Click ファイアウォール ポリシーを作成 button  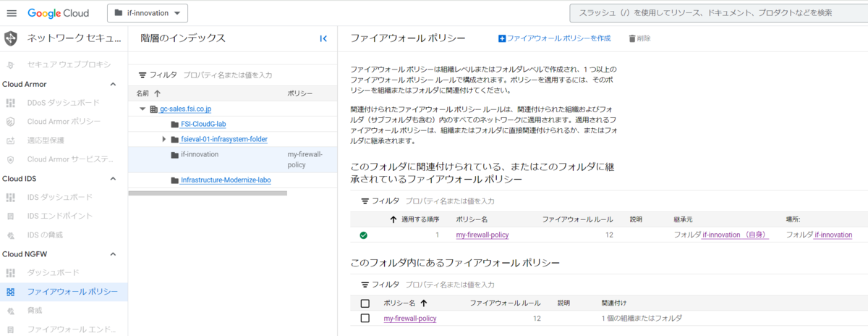click(x=554, y=38)
